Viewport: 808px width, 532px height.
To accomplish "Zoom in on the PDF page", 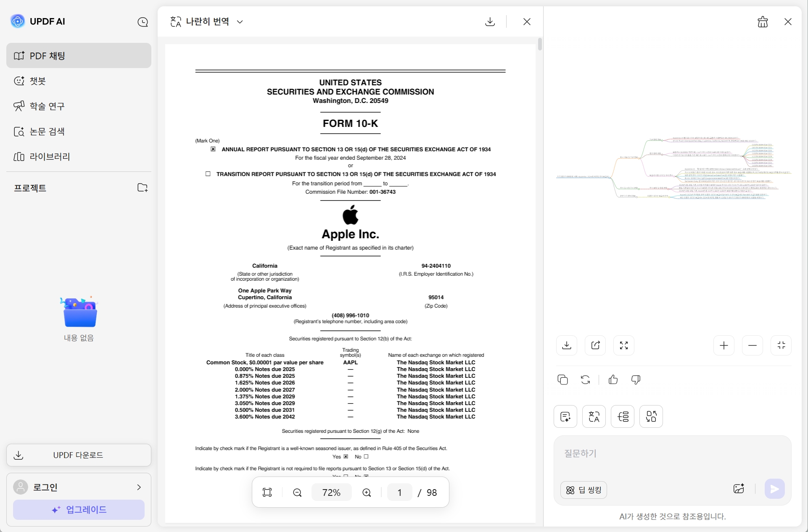I will pyautogui.click(x=366, y=492).
